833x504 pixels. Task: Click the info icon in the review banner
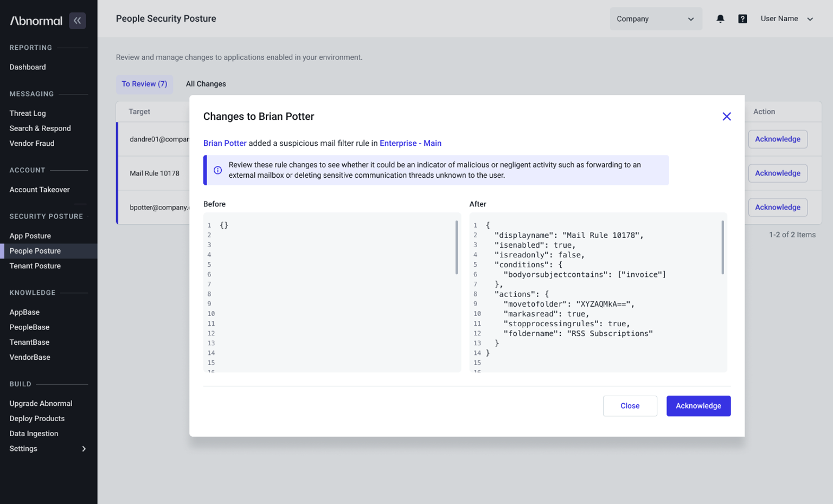(217, 170)
